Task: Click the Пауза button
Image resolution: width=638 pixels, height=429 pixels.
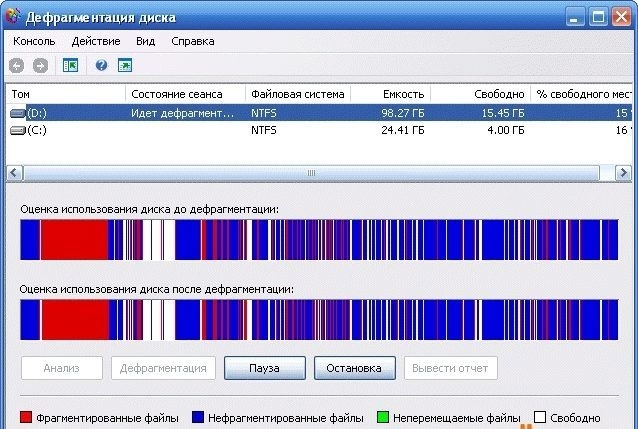Action: [264, 368]
